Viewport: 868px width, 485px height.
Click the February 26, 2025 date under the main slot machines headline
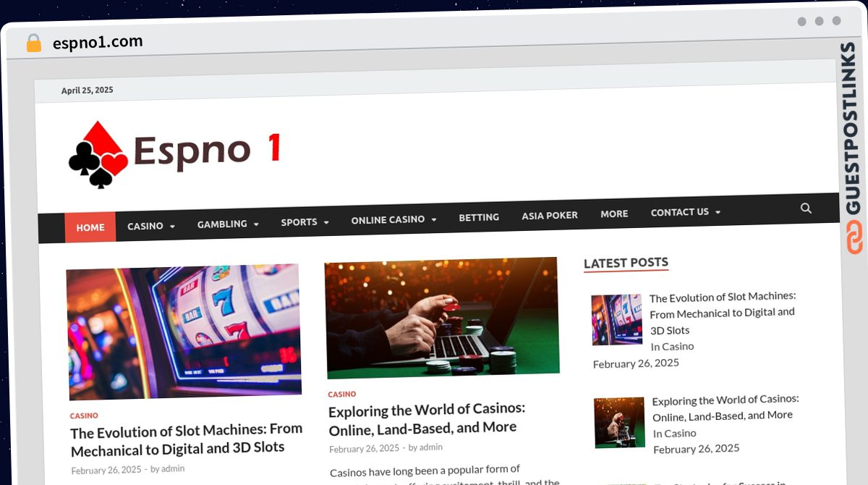pos(106,470)
